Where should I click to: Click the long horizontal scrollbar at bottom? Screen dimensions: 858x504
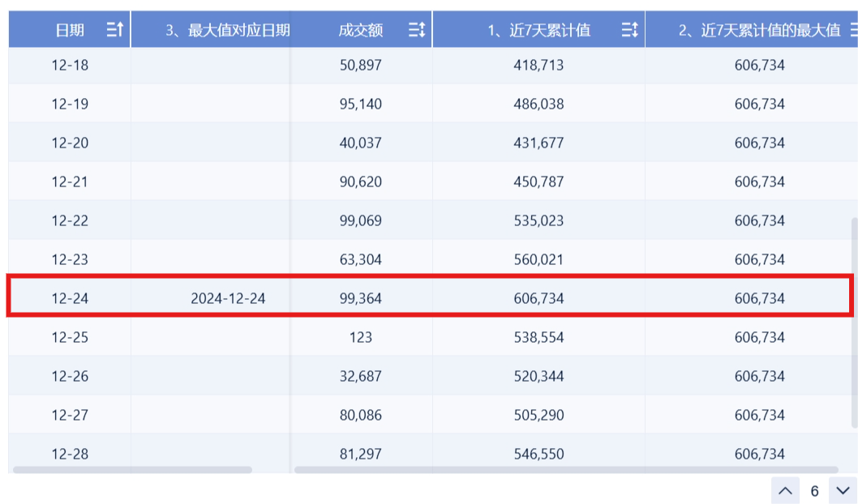point(566,469)
